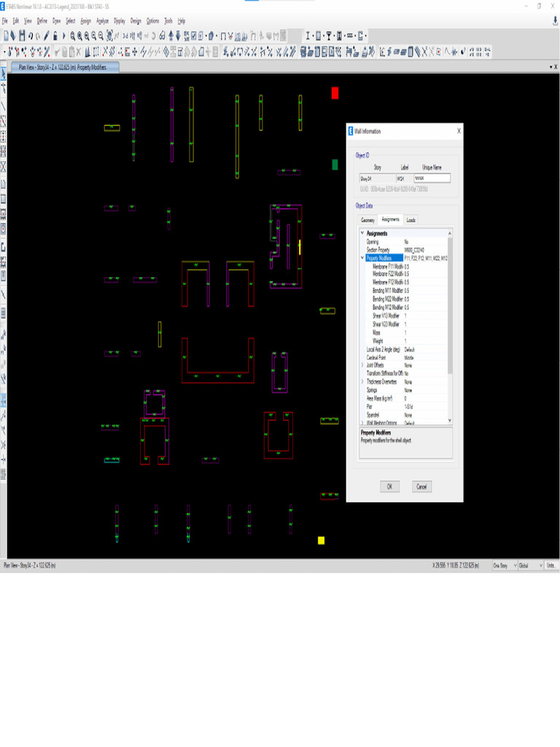Set the view to 3-d
Image resolution: width=560 pixels, height=747 pixels.
click(125, 35)
